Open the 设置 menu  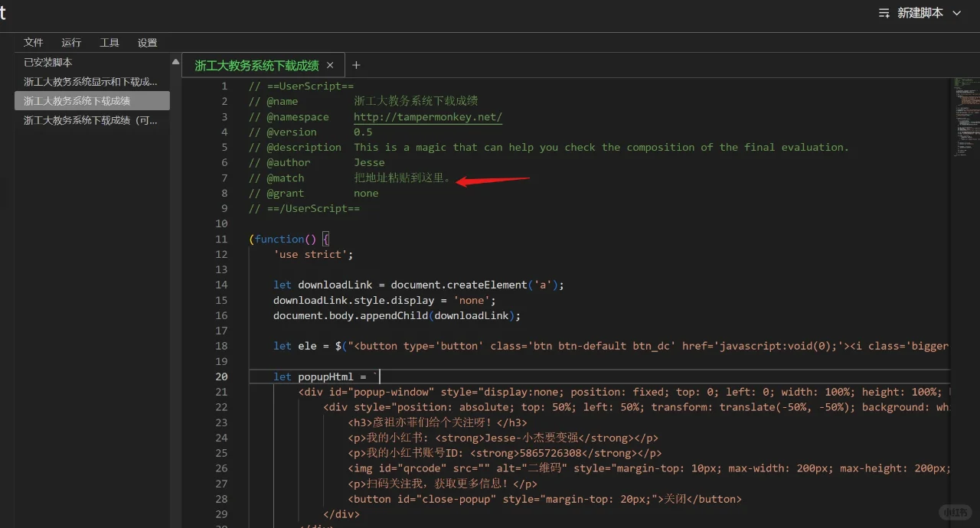click(x=148, y=43)
